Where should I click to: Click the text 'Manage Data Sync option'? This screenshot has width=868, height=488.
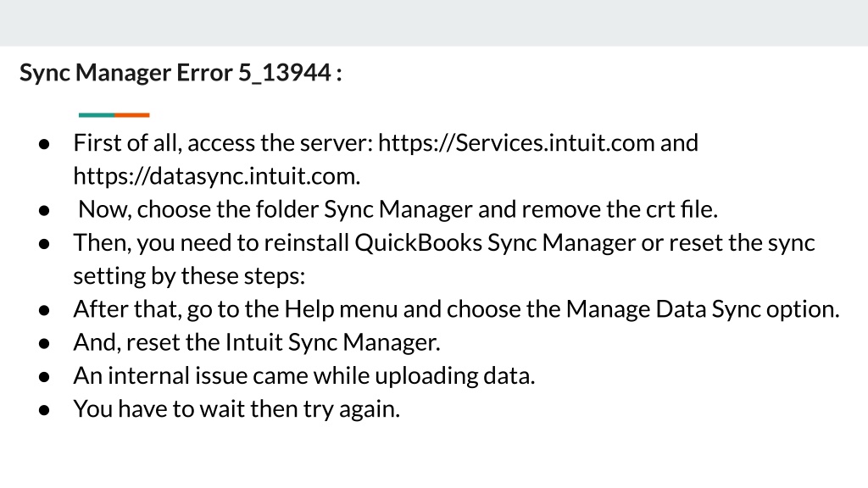703,309
